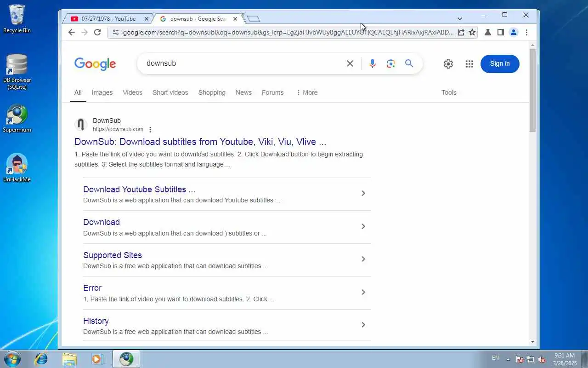
Task: Open the Google apps grid
Action: 469,64
